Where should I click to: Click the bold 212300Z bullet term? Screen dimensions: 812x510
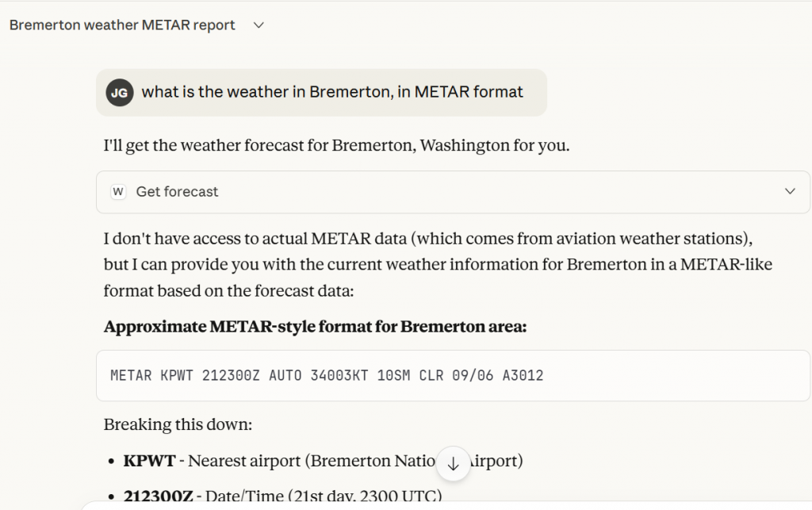[158, 497]
